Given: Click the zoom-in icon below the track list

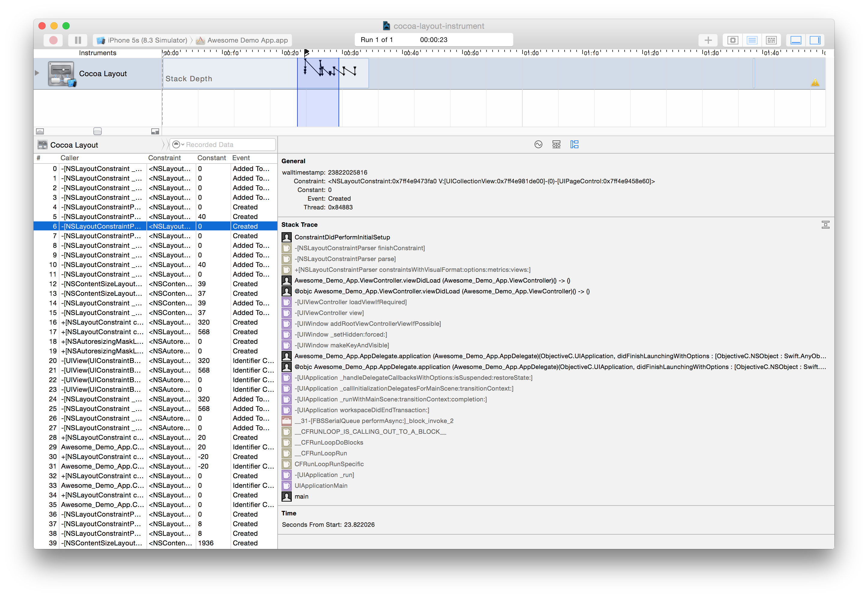Looking at the screenshot, I should pos(155,131).
